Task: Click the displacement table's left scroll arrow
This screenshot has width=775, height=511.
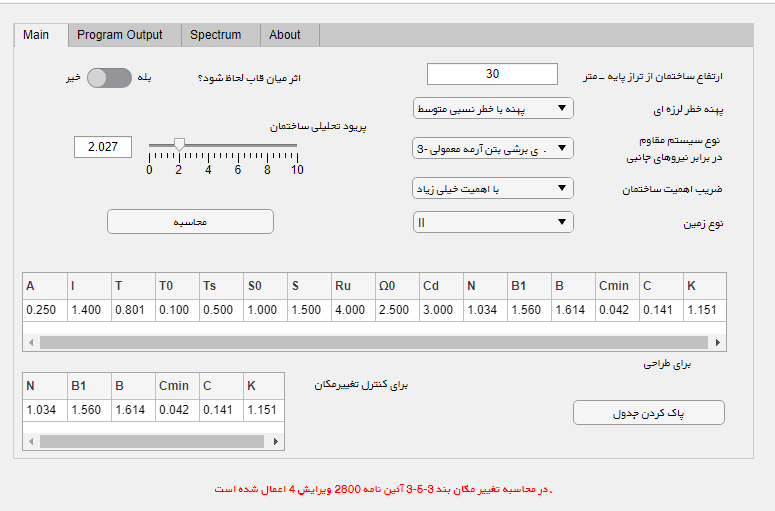Action: pyautogui.click(x=30, y=440)
